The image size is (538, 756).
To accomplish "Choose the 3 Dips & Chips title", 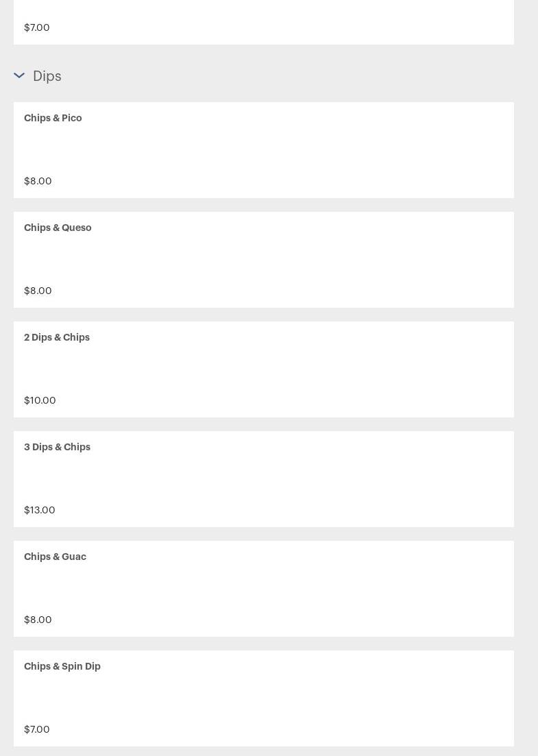I will [57, 447].
